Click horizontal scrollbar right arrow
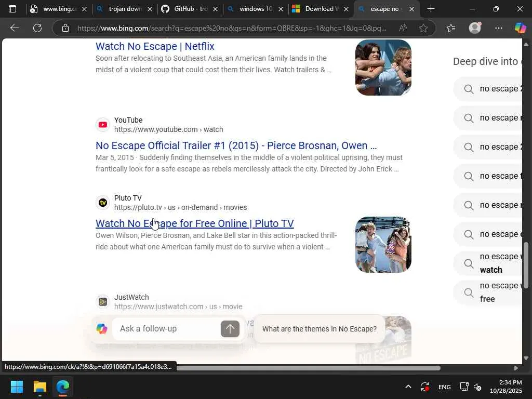This screenshot has width=532, height=399. point(516,368)
